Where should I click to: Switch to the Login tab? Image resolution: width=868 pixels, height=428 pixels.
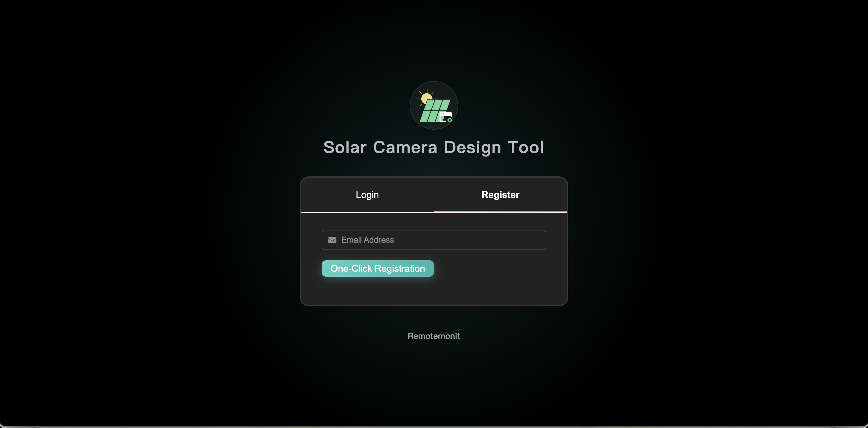367,194
